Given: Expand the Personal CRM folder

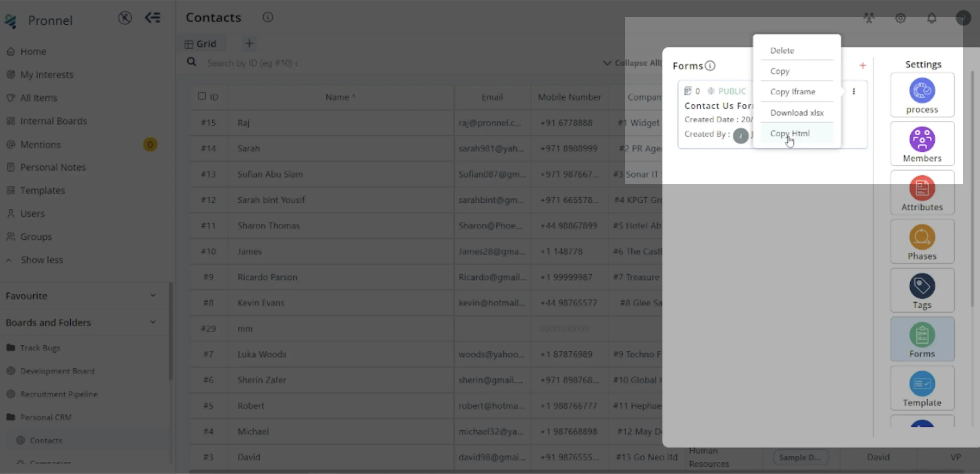Looking at the screenshot, I should click(x=46, y=417).
